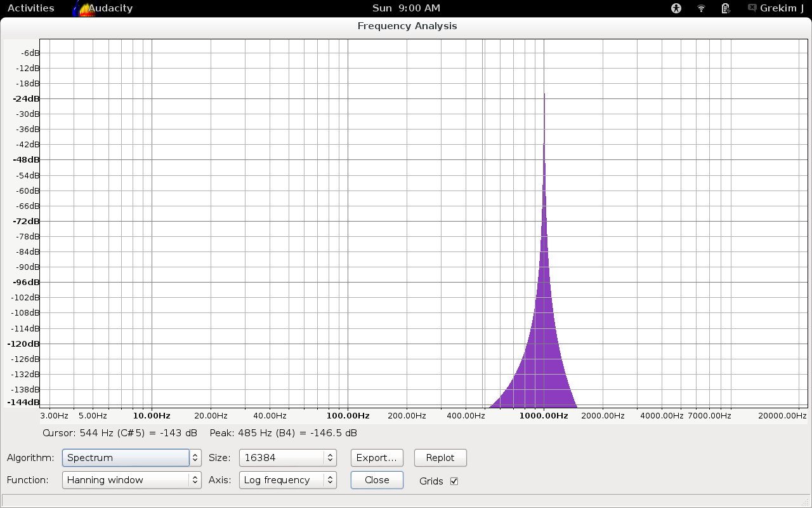Open the Size dropdown showing 16384

click(287, 457)
